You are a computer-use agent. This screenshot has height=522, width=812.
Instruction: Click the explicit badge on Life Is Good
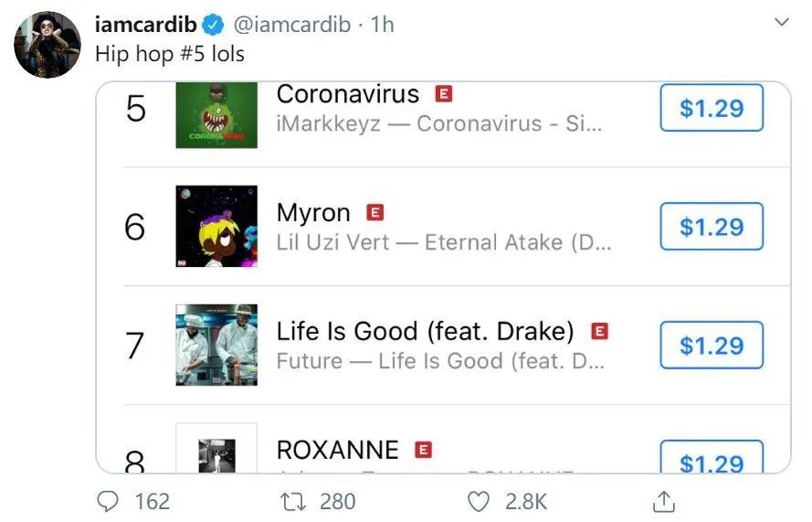599,331
